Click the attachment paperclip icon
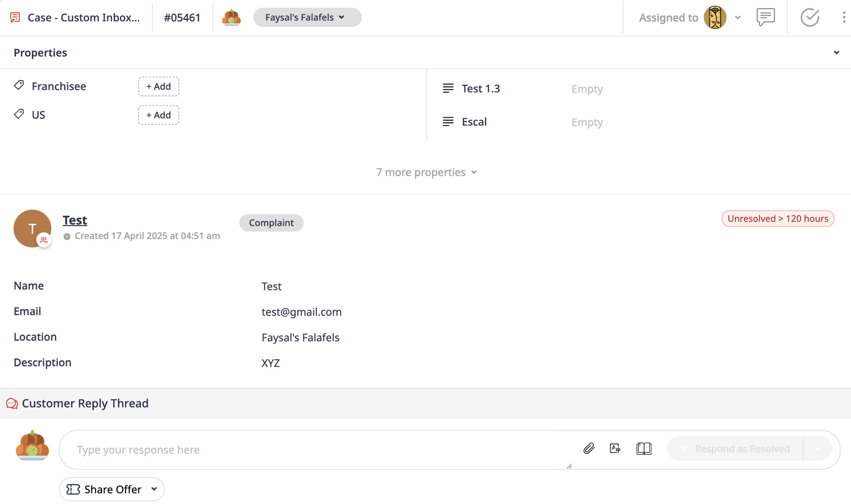 [589, 448]
